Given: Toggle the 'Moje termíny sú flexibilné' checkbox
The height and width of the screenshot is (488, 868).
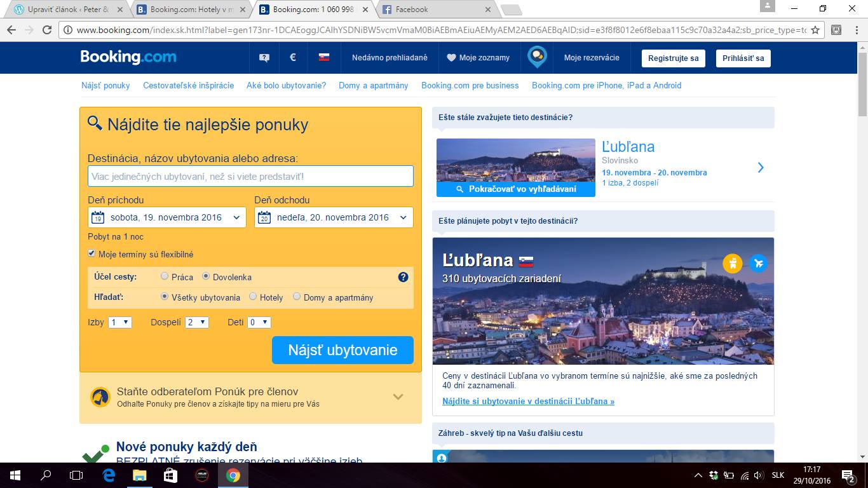Looking at the screenshot, I should (x=92, y=254).
